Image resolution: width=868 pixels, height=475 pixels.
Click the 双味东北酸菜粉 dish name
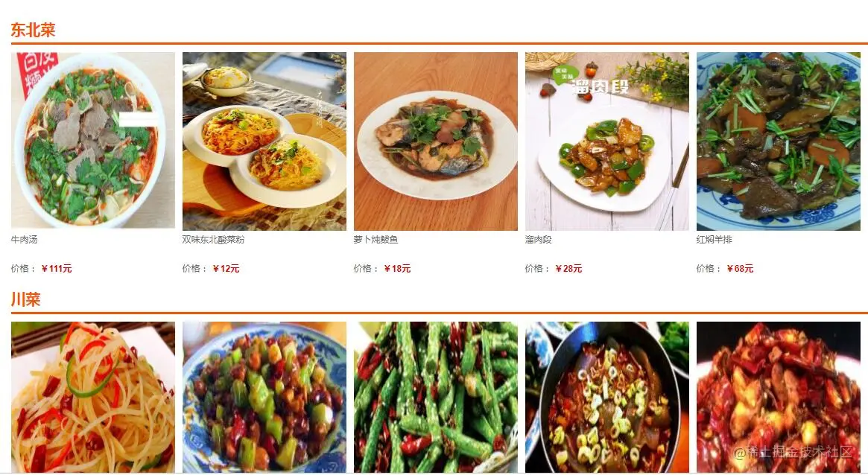(214, 240)
